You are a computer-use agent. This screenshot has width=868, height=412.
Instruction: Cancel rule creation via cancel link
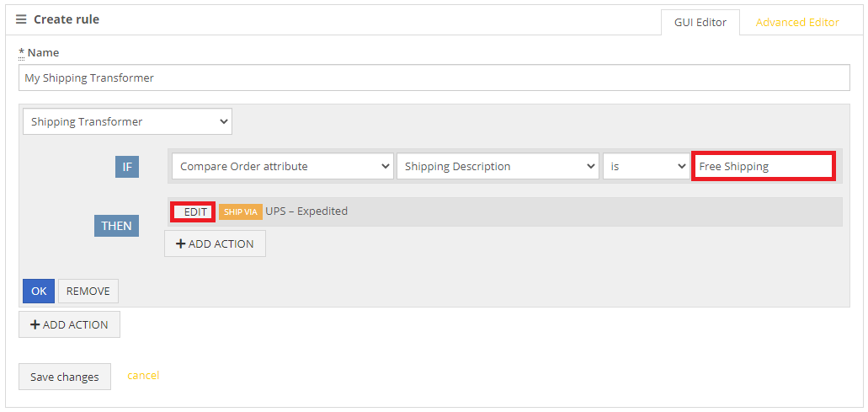143,376
